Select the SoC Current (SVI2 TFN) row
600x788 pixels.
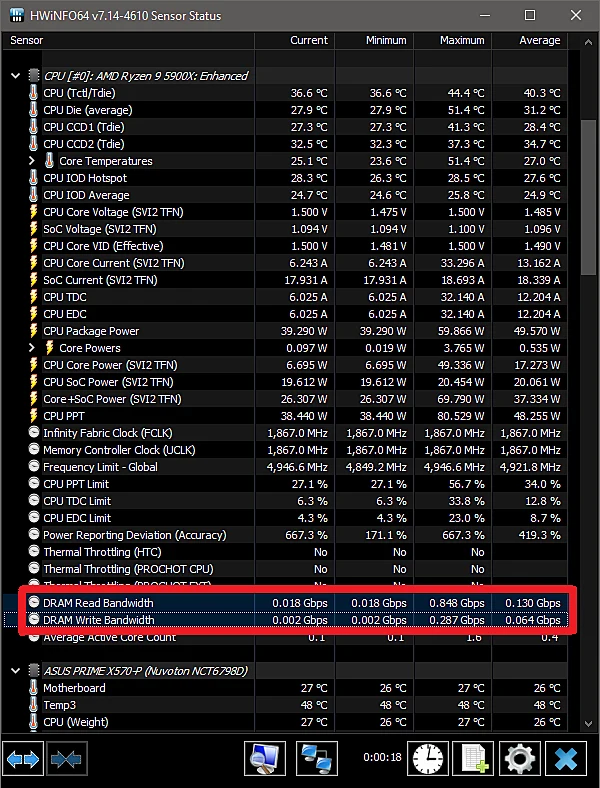pyautogui.click(x=285, y=280)
